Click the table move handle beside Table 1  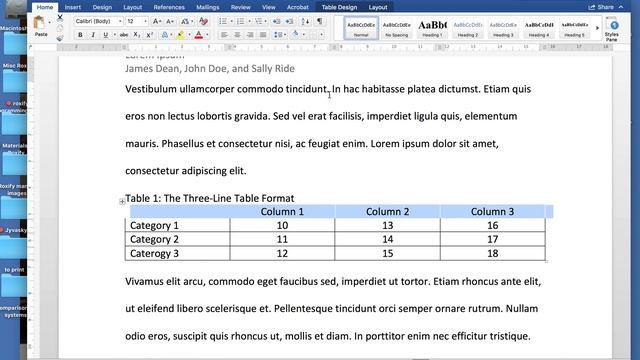122,201
